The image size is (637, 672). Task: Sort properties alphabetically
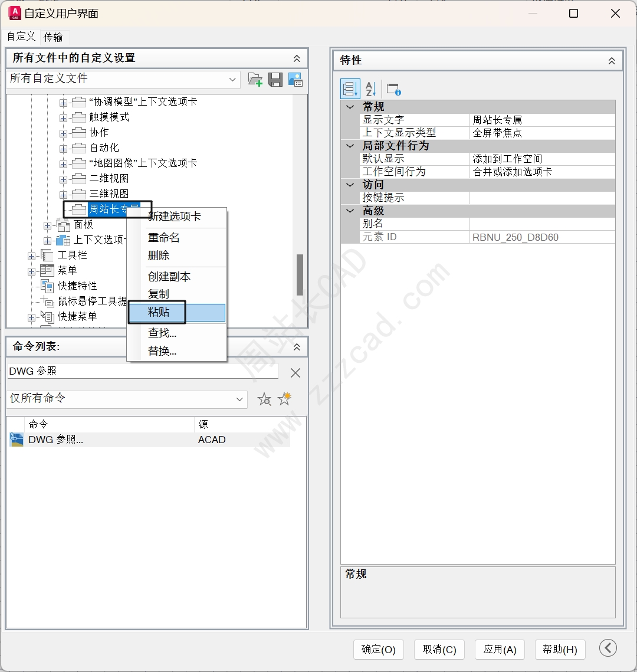click(x=370, y=88)
